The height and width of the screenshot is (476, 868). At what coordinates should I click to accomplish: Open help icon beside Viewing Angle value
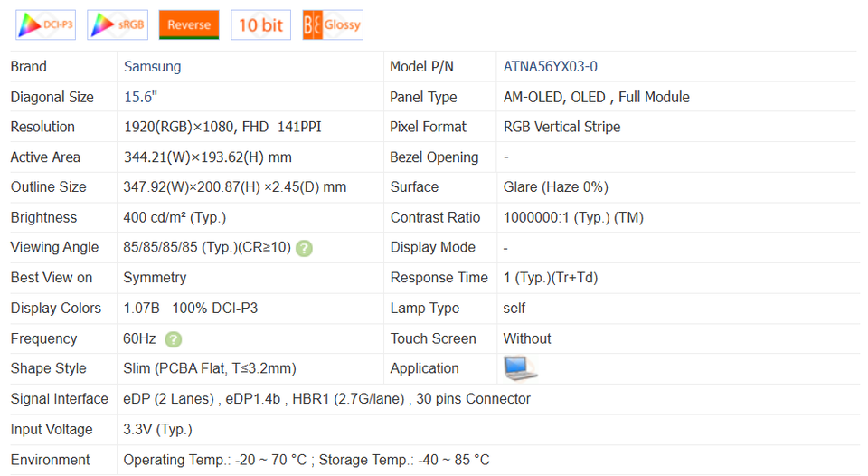[x=305, y=248]
